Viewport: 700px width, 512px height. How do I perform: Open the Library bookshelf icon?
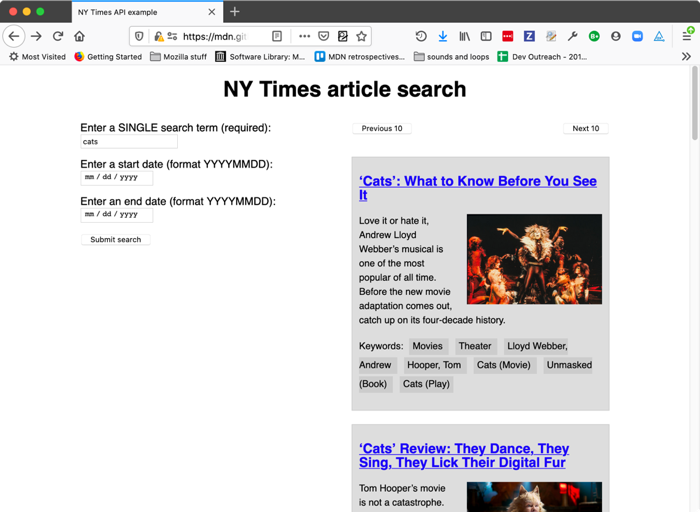(x=464, y=36)
